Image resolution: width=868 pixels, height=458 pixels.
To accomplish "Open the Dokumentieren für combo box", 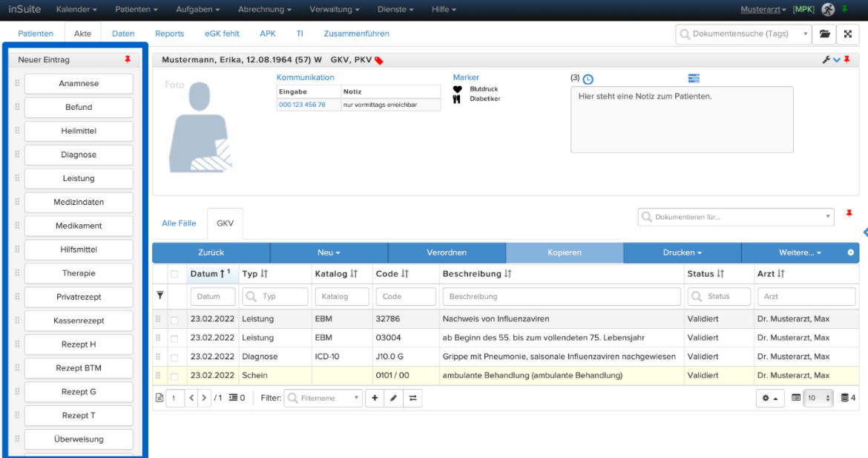I will tap(736, 217).
